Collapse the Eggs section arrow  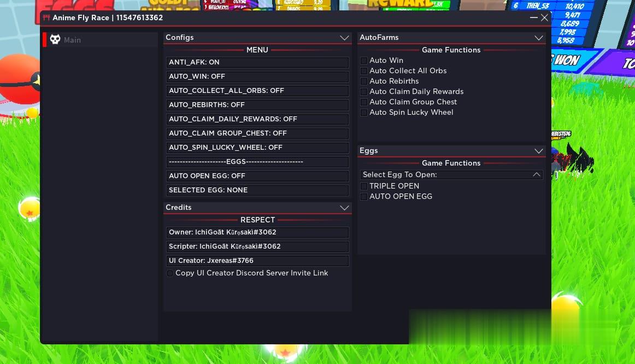point(539,151)
